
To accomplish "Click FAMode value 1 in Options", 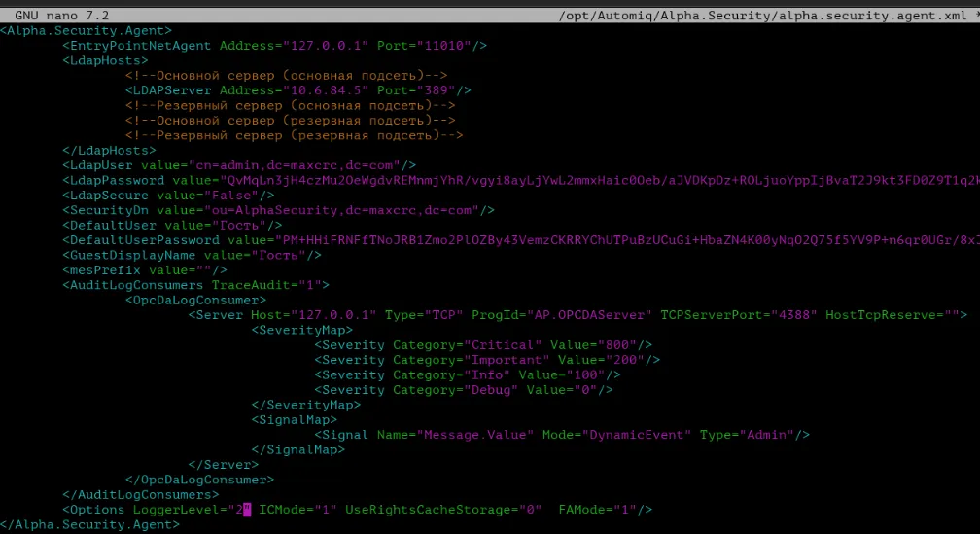I will point(624,511).
